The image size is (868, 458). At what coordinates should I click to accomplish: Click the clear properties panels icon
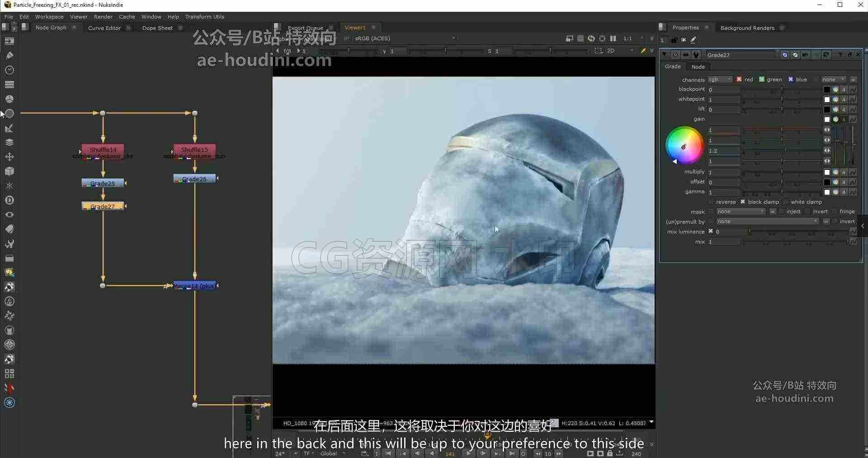tap(684, 40)
